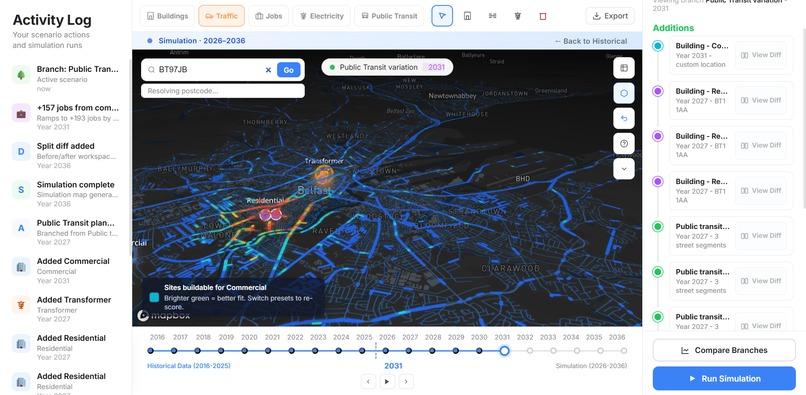
Task: Select the building placement tool icon
Action: [467, 16]
